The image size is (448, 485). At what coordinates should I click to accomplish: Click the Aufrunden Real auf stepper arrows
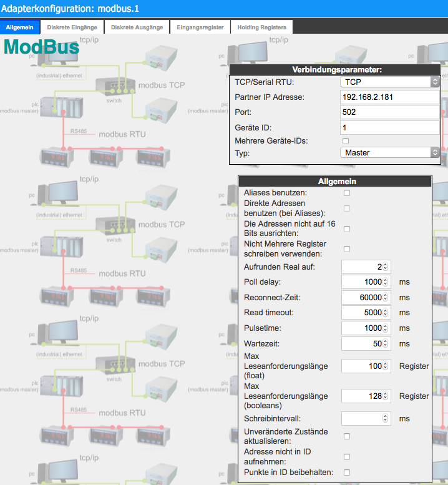tap(385, 267)
